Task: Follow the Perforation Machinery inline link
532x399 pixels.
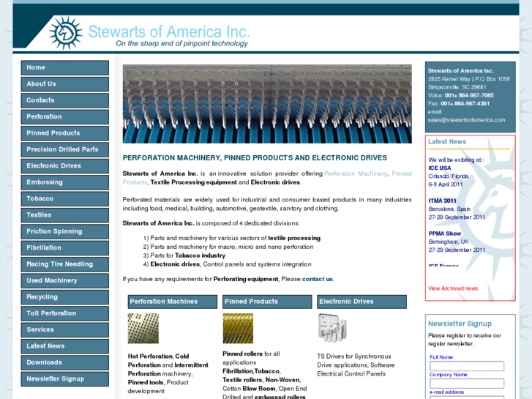Action: 356,174
